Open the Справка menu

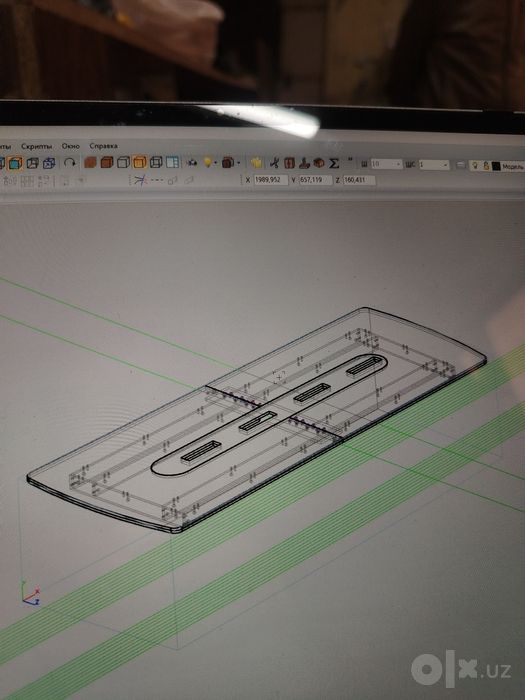[104, 146]
